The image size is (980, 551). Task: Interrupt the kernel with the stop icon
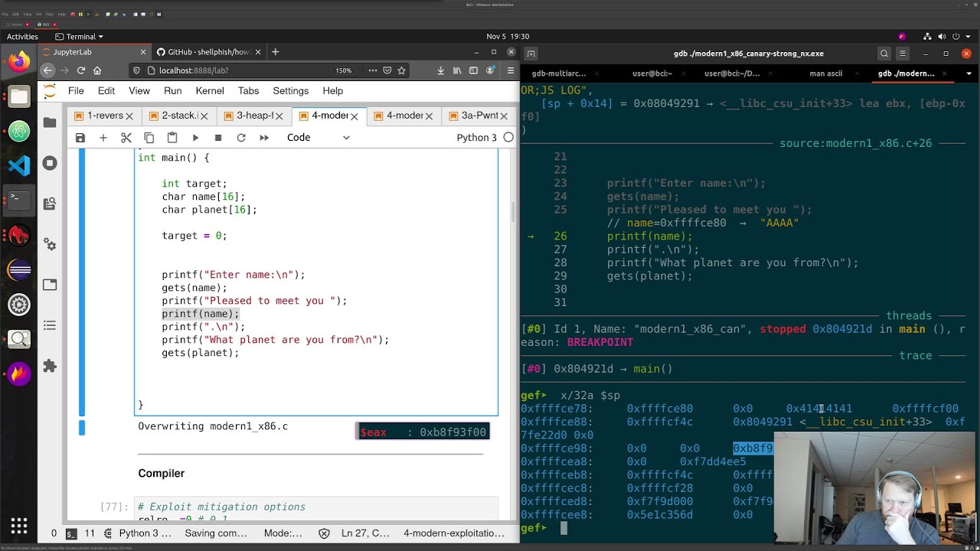(x=218, y=138)
